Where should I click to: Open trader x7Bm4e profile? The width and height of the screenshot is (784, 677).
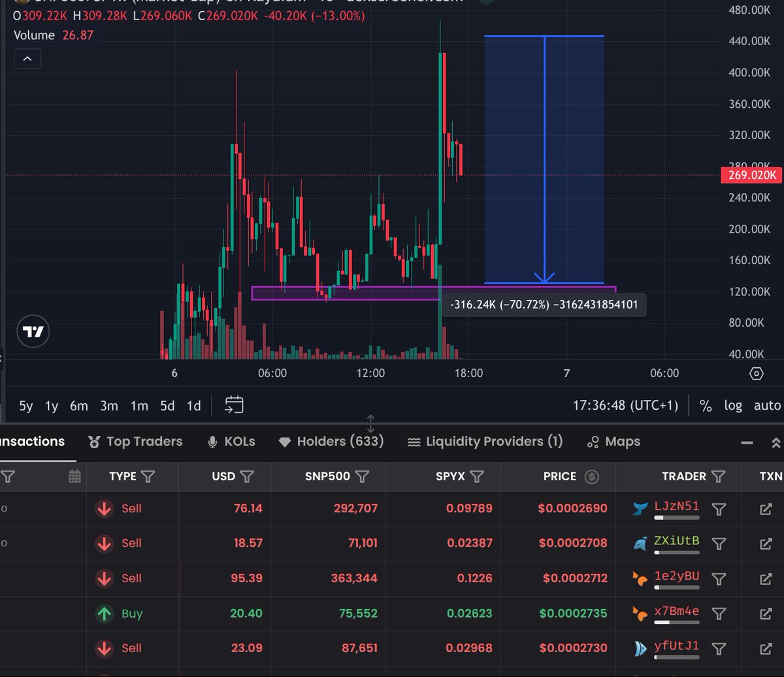[676, 612]
